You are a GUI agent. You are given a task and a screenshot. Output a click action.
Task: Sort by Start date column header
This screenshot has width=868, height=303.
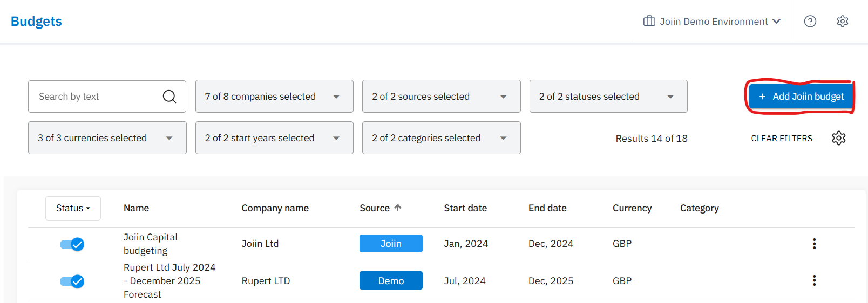(x=465, y=208)
